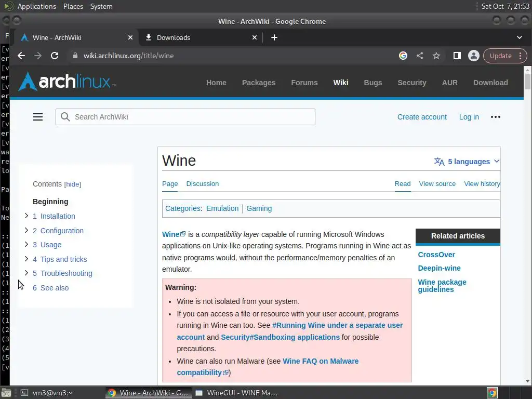Click the address bar URL

pos(129,56)
